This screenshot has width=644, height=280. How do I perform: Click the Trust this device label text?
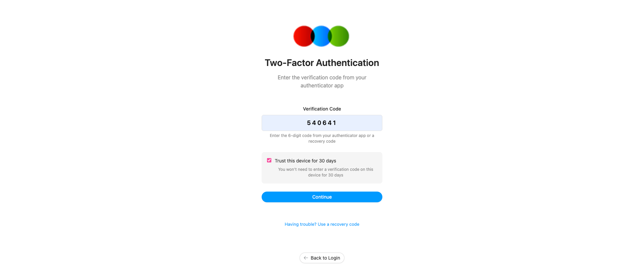[305, 161]
